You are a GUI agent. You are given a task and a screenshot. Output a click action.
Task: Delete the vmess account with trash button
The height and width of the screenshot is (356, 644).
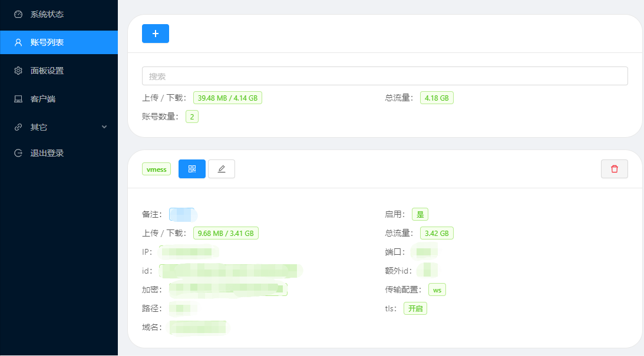pyautogui.click(x=615, y=169)
